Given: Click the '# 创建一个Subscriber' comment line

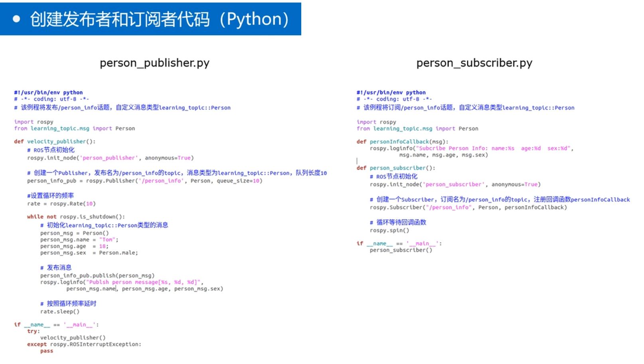Looking at the screenshot, I should pyautogui.click(x=500, y=199).
